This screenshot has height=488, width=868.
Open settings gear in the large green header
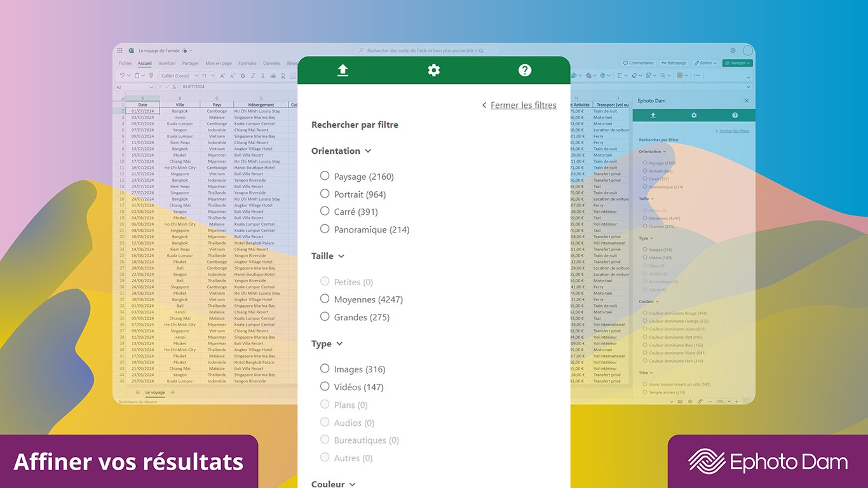click(x=434, y=70)
